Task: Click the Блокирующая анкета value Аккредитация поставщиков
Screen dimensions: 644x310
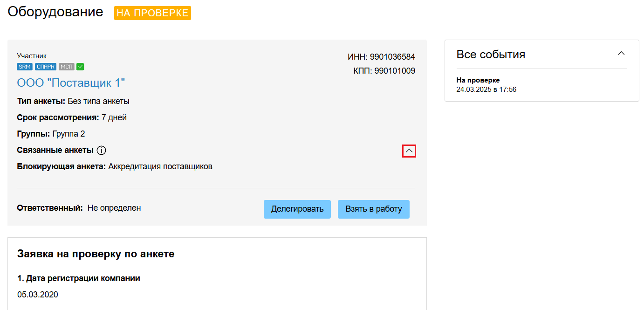Action: [160, 166]
